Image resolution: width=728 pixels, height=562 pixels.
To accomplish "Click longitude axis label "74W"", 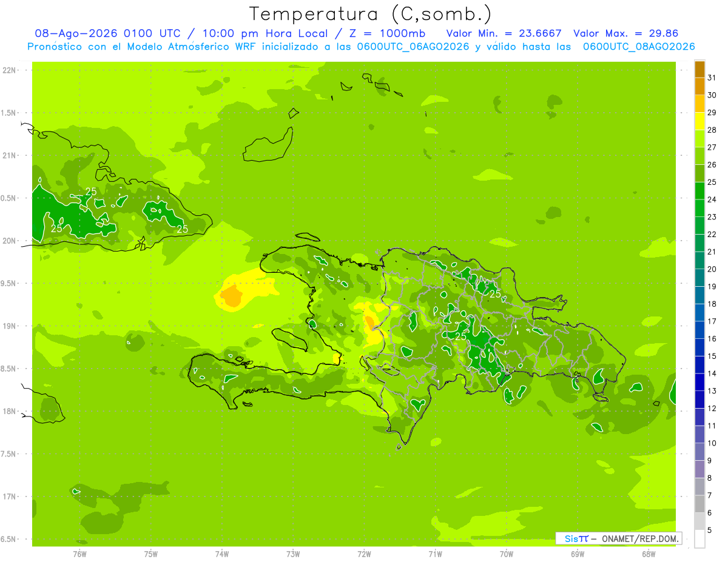I will 222,554.
